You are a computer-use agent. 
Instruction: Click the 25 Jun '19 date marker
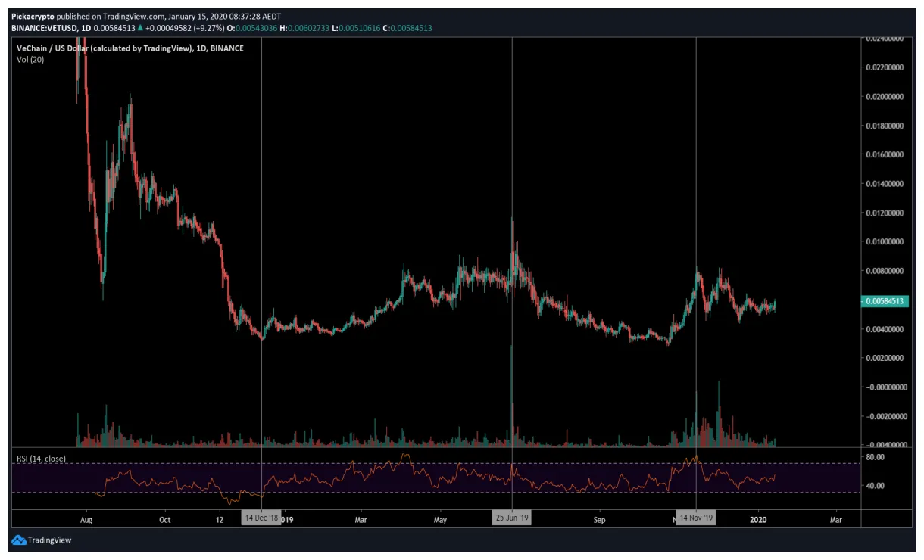(x=513, y=519)
